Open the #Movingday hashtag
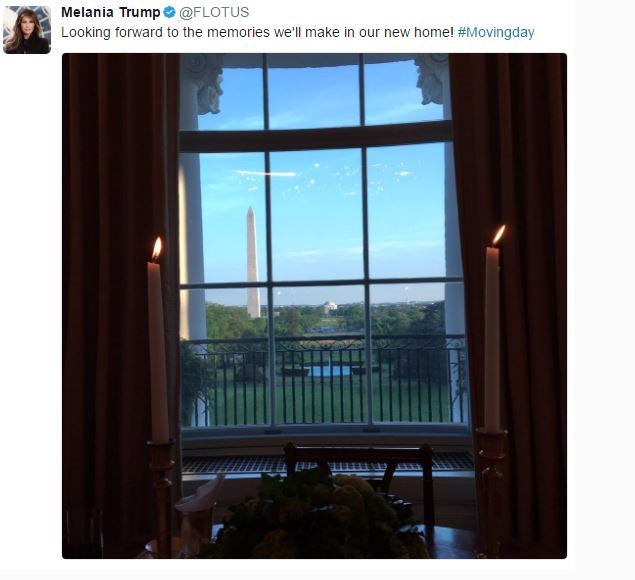635x580 pixels. coord(496,32)
